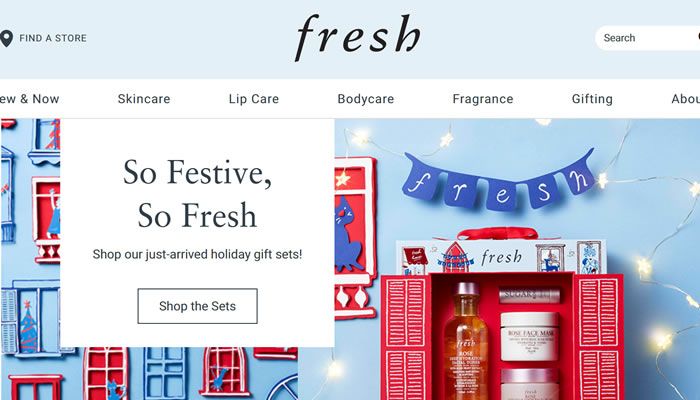Open the About menu item

point(685,99)
